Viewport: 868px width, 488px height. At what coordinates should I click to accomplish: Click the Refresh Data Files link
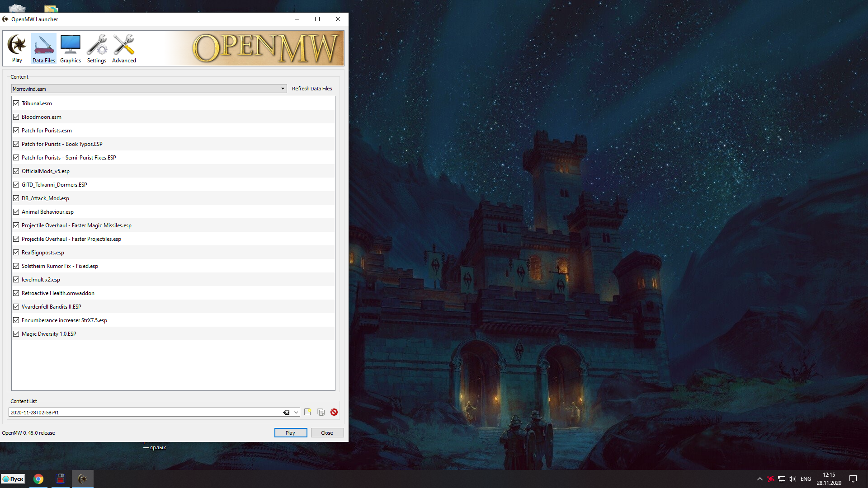(312, 89)
